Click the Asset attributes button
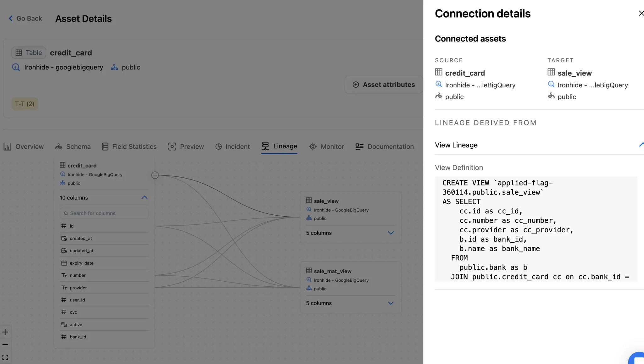The width and height of the screenshot is (644, 364). pyautogui.click(x=384, y=85)
